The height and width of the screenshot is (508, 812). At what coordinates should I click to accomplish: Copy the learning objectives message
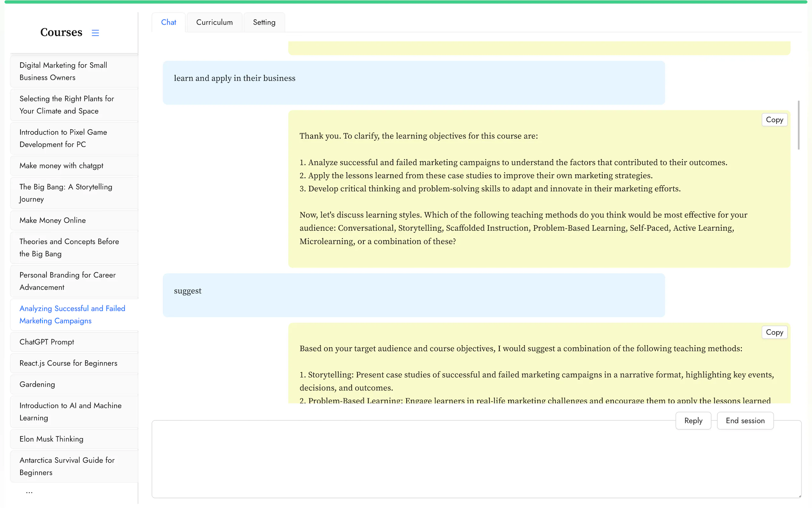click(774, 120)
